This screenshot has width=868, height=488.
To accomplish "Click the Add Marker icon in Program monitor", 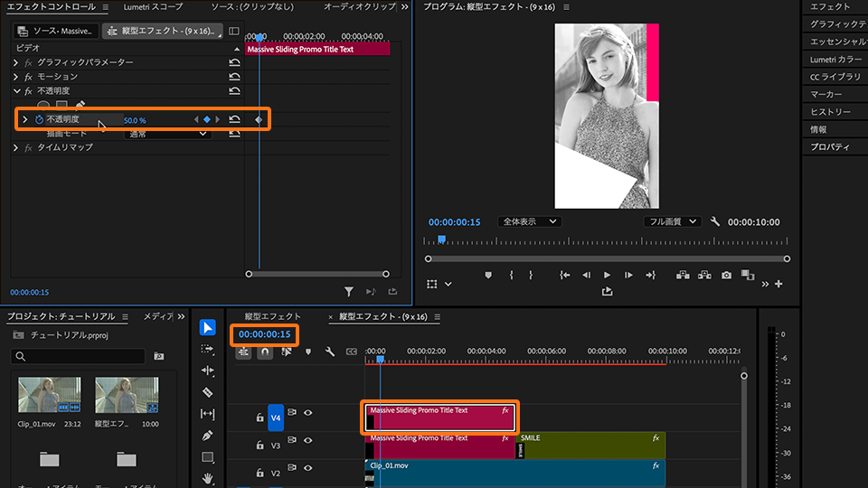I will [488, 276].
